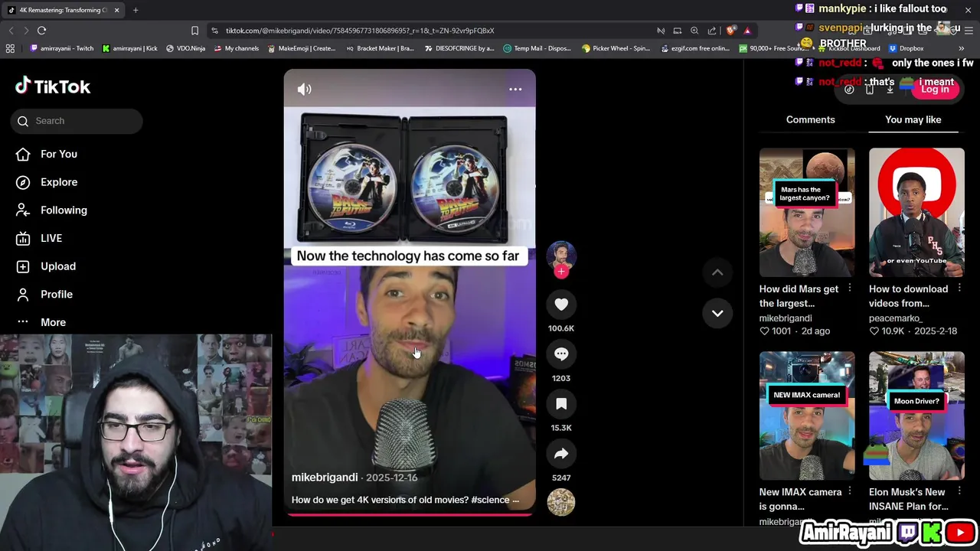Open 'Mars has the largest canyon?' thumbnail

pos(807,212)
